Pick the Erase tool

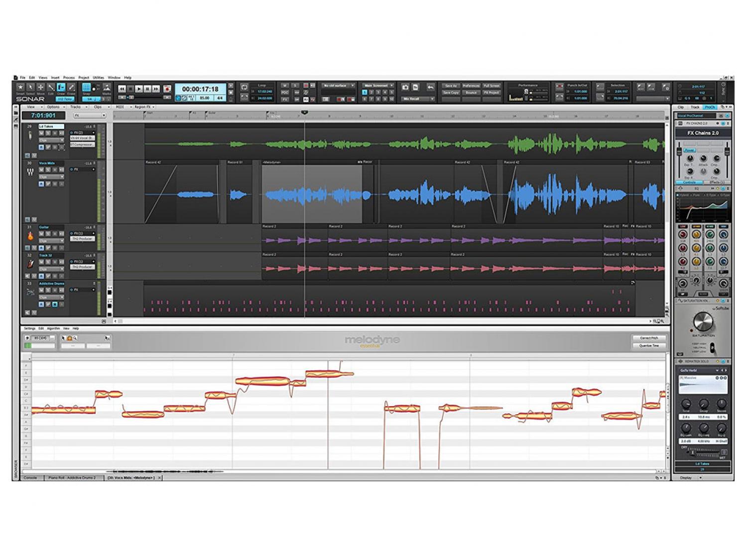71,88
